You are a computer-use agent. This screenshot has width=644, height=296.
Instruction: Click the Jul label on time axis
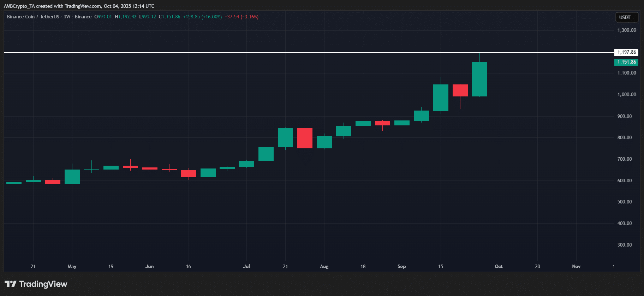[x=246, y=266]
